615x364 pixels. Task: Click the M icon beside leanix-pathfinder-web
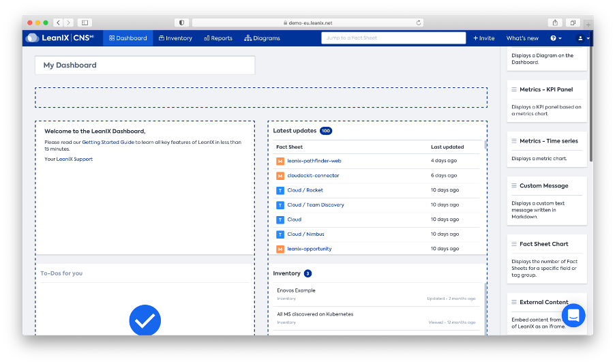pos(280,162)
